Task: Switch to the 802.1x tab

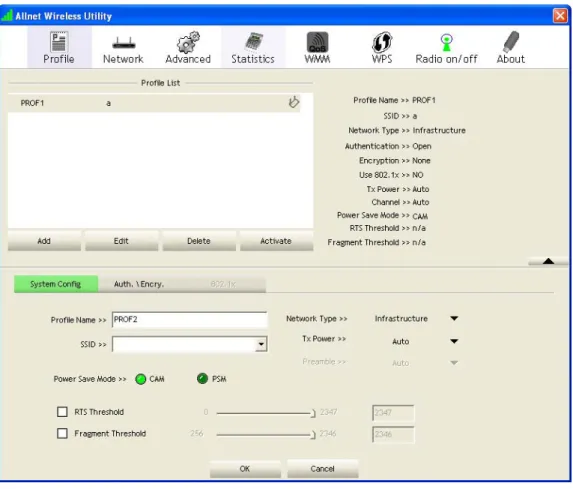Action: pyautogui.click(x=223, y=284)
